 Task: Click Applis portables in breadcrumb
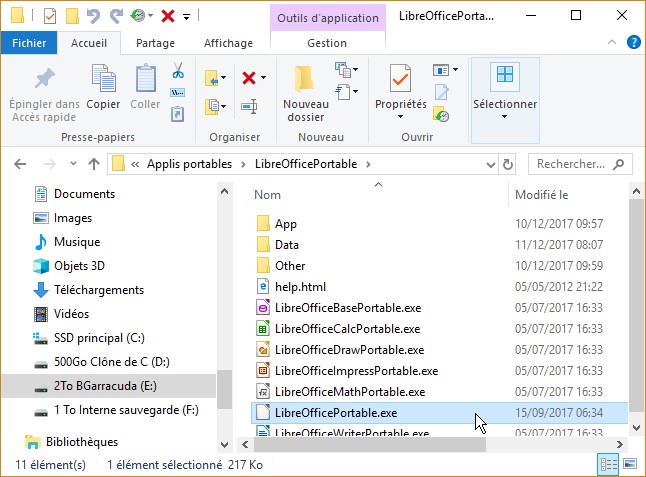point(190,164)
